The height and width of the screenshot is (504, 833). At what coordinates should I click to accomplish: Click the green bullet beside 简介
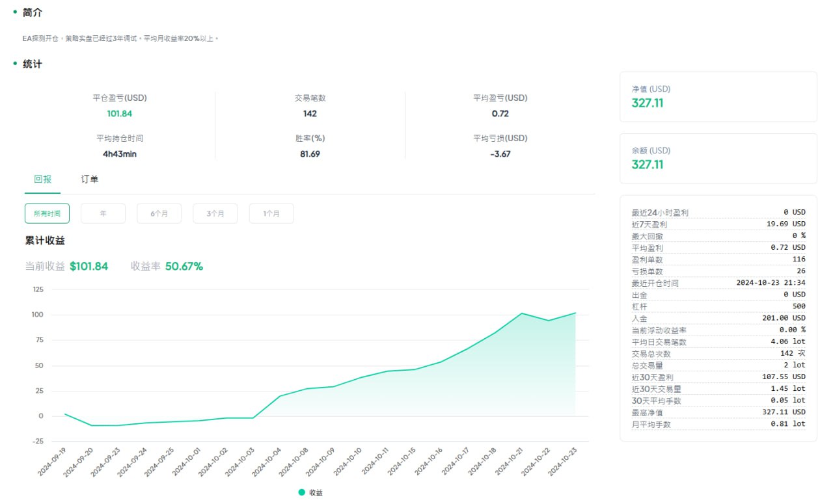click(15, 12)
